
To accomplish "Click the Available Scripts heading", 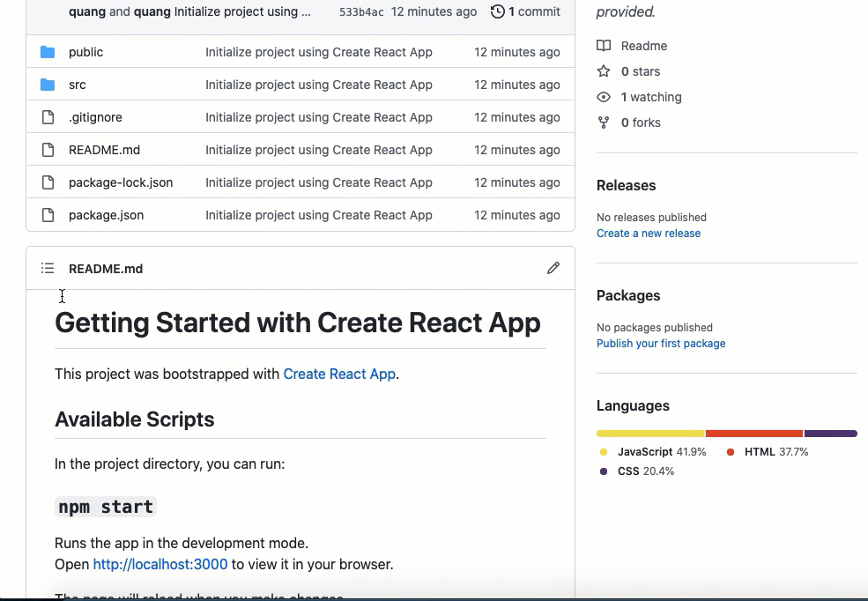I will tap(135, 419).
